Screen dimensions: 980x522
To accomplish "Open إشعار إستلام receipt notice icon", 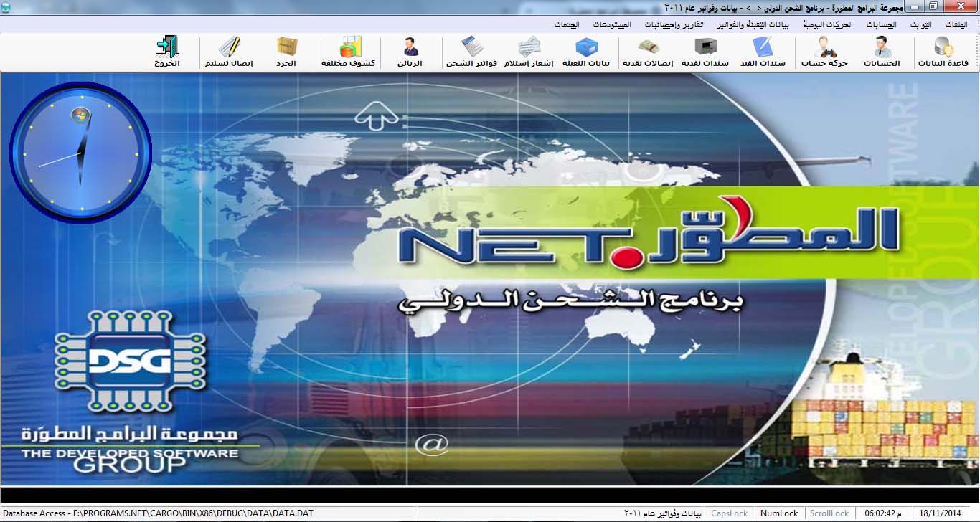I will tap(529, 52).
